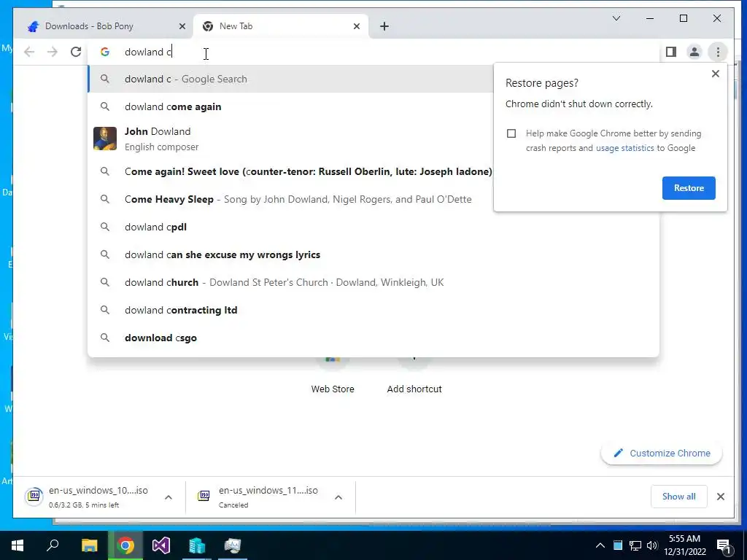This screenshot has width=747, height=560.
Task: Open the Windows Start menu
Action: click(x=18, y=545)
